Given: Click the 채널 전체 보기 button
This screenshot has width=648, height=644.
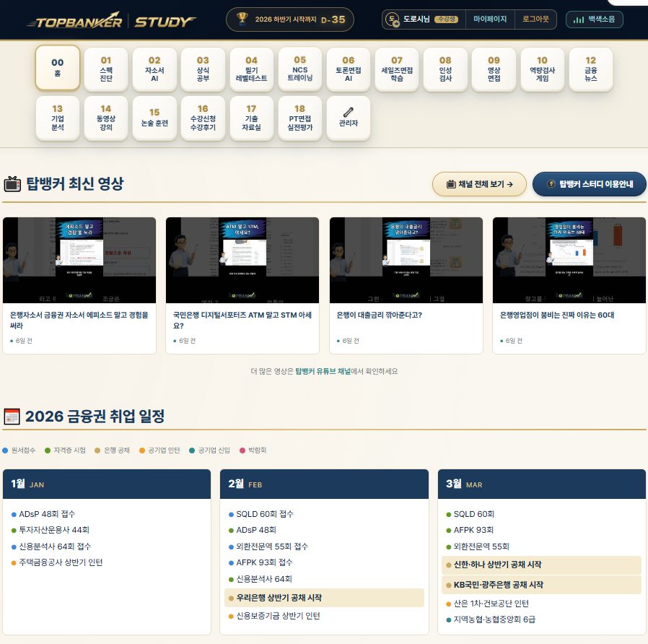Looking at the screenshot, I should pos(479,184).
